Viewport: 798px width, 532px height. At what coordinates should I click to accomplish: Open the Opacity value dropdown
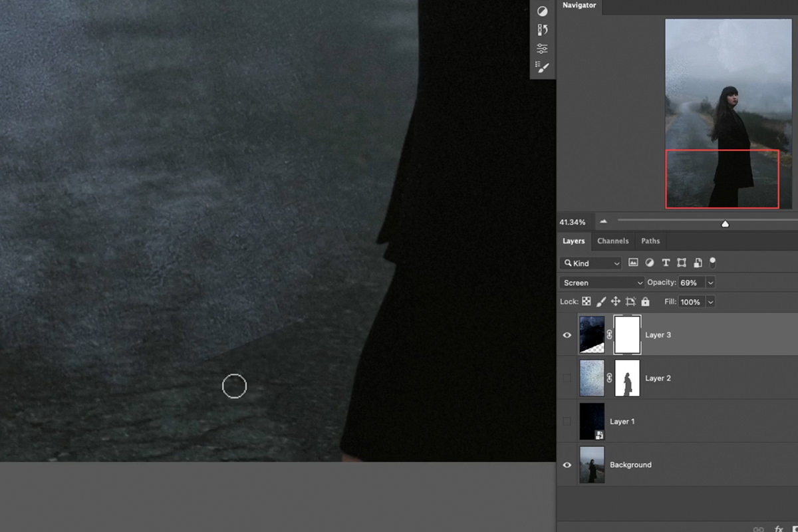710,282
